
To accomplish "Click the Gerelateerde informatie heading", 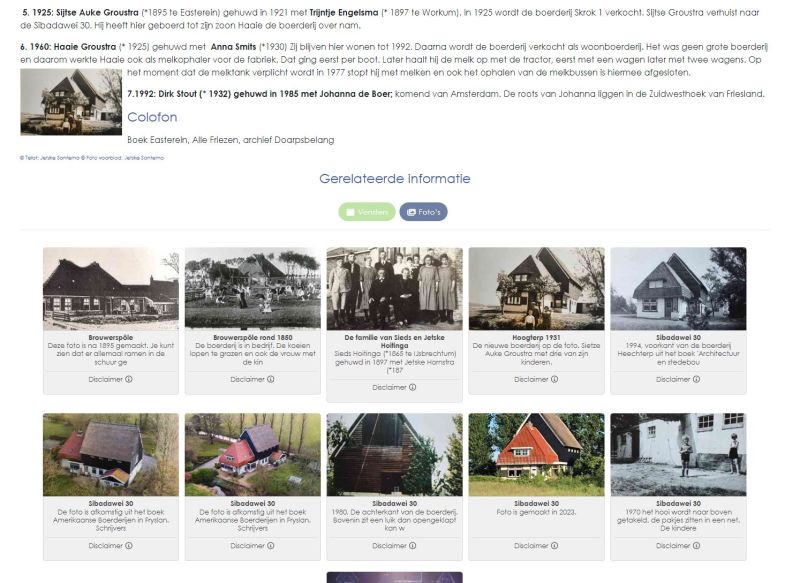I will [x=395, y=179].
